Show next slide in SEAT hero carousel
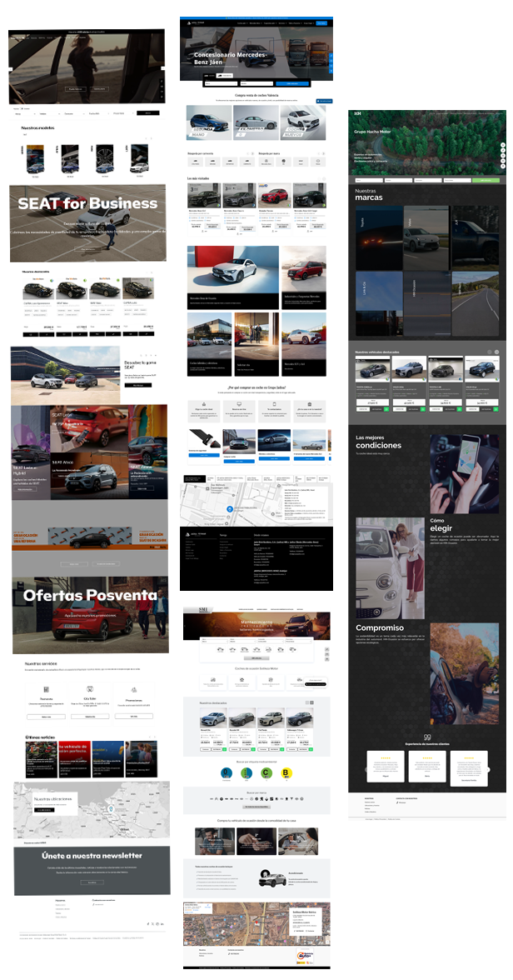The height and width of the screenshot is (980, 513). click(x=162, y=67)
